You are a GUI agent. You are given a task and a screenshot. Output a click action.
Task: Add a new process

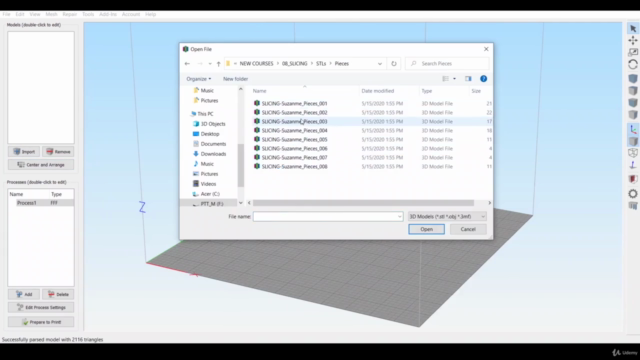24,294
